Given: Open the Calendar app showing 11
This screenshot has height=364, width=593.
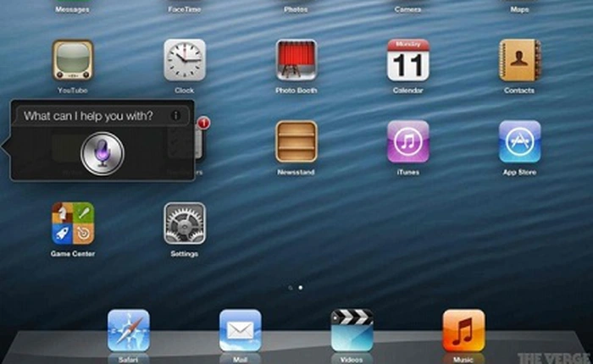Looking at the screenshot, I should (408, 60).
